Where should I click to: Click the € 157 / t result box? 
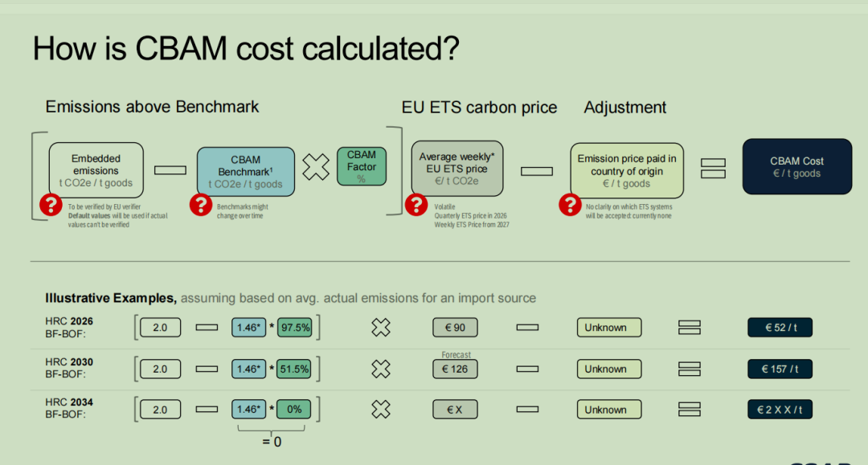coord(779,369)
